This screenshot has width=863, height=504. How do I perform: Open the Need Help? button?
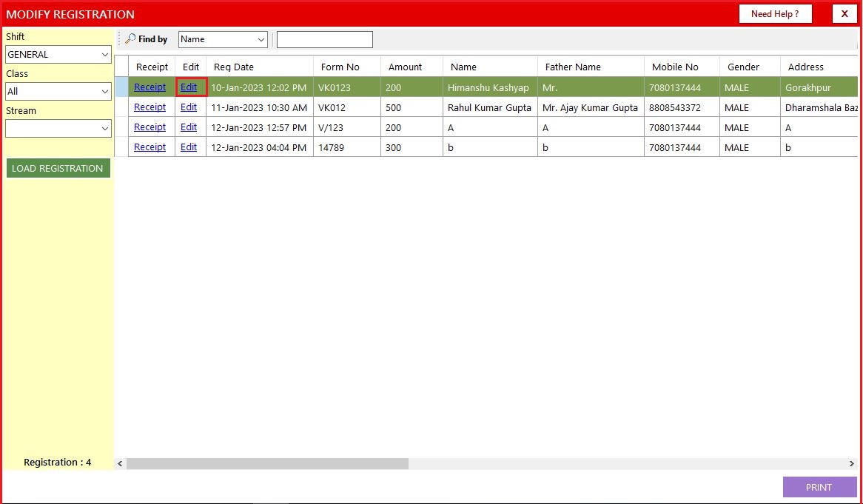(x=775, y=14)
